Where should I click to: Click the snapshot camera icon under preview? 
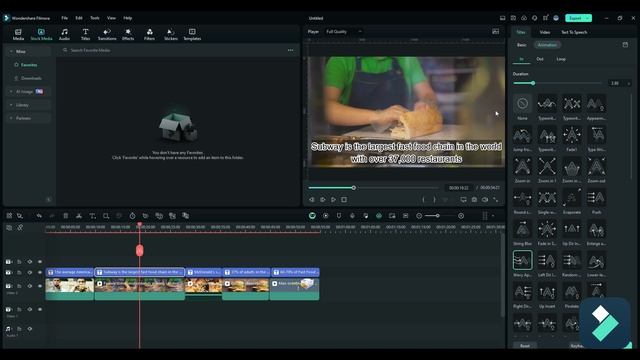[474, 200]
